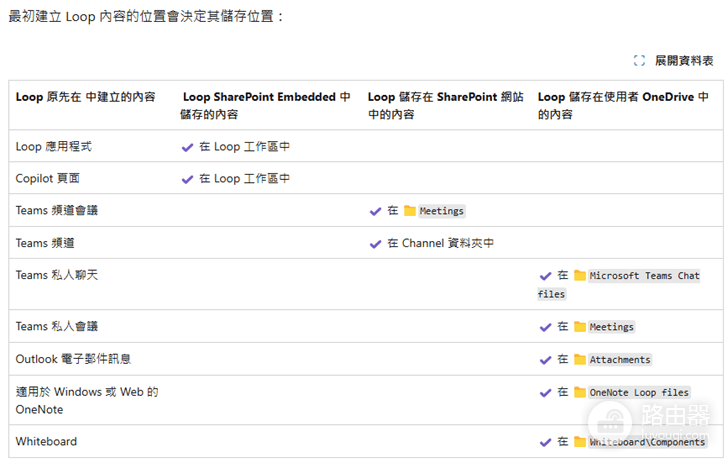Click 'Loop 應用程式' row label
The height and width of the screenshot is (463, 728).
(53, 147)
